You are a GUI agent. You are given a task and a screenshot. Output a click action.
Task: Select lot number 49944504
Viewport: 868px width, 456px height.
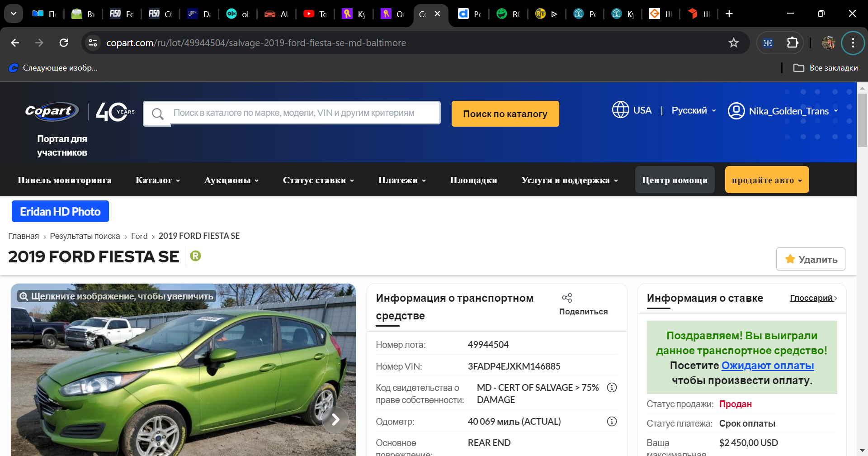(488, 345)
